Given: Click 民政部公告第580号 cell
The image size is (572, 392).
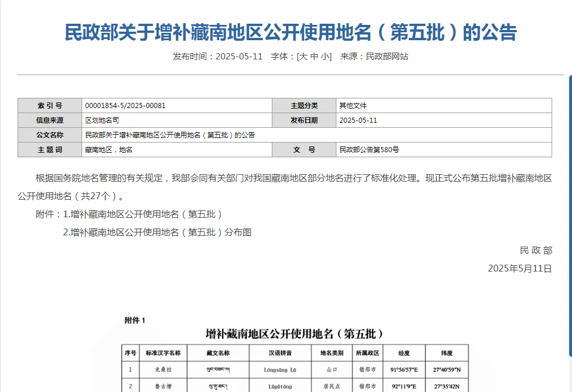Looking at the screenshot, I should (x=444, y=150).
